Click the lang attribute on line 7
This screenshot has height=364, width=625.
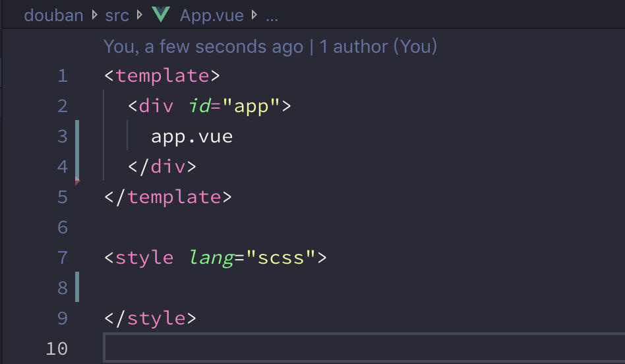click(x=211, y=258)
